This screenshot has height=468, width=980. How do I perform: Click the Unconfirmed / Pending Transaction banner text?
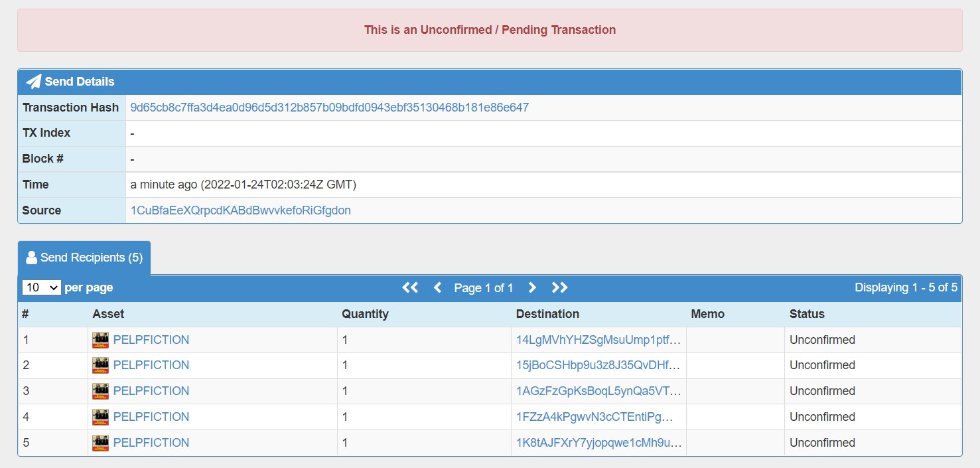[x=490, y=30]
